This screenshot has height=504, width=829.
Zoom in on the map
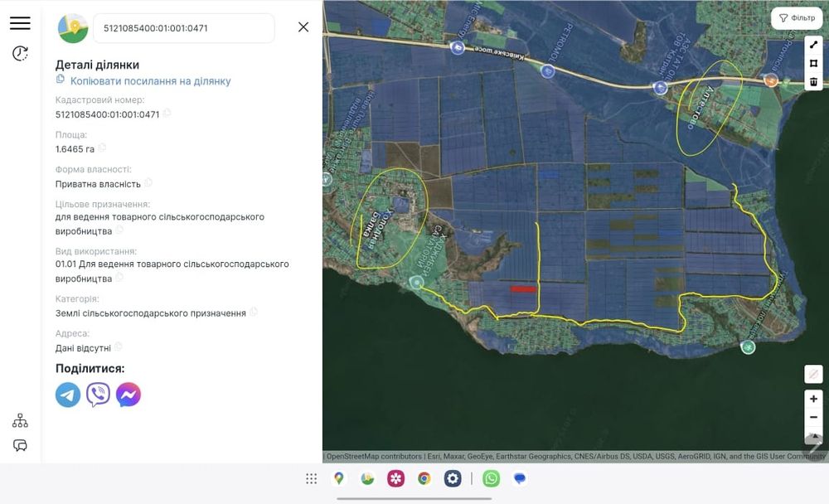pyautogui.click(x=813, y=399)
